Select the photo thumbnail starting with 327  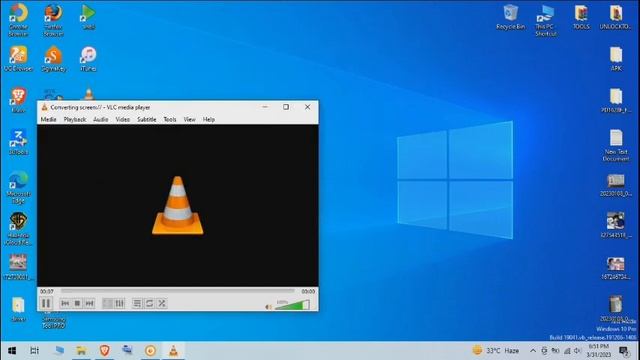[616, 225]
